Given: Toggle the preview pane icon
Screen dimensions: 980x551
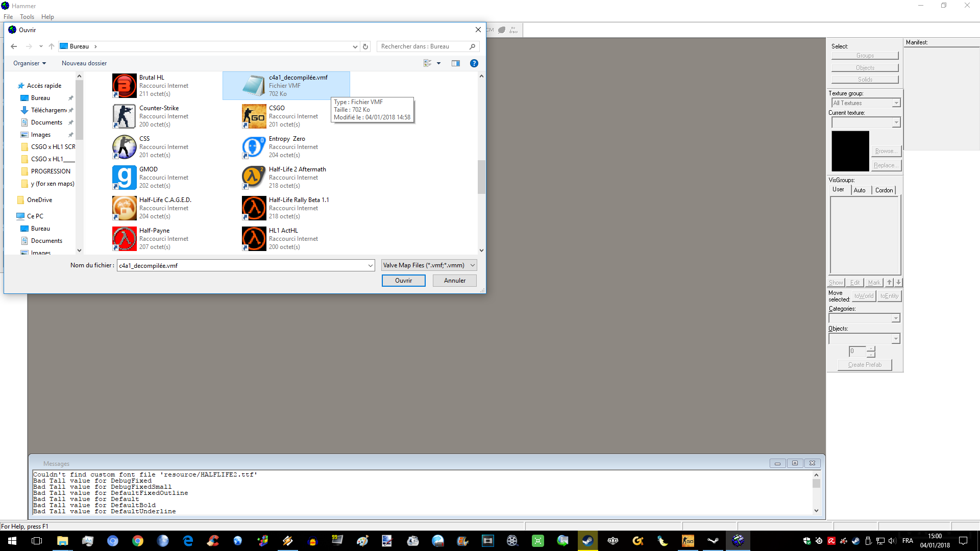Looking at the screenshot, I should 456,63.
